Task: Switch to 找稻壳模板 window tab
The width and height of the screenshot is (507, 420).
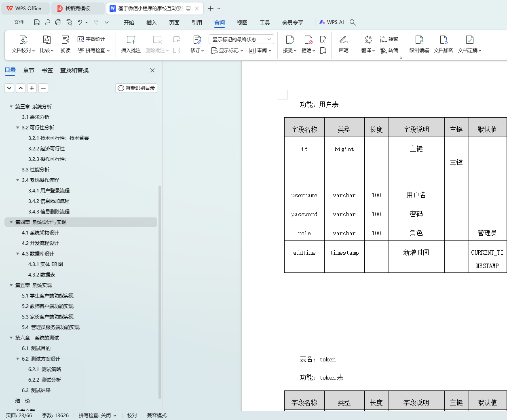Action: point(78,8)
